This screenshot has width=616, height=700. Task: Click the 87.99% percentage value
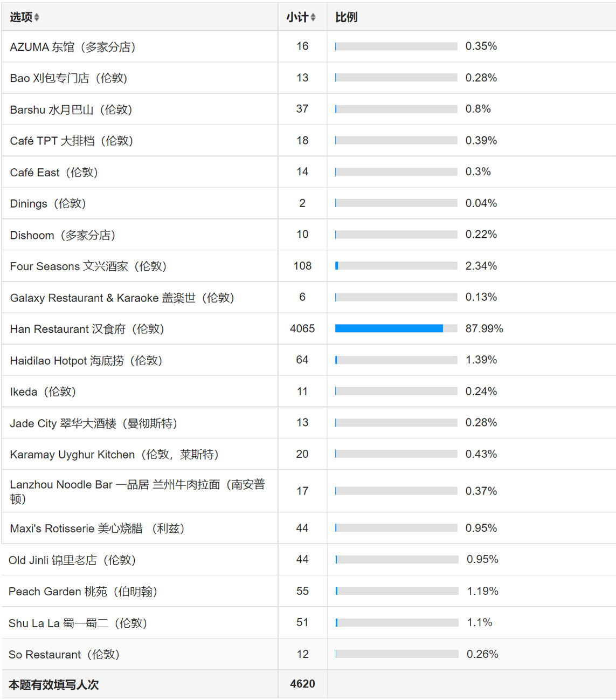point(484,328)
